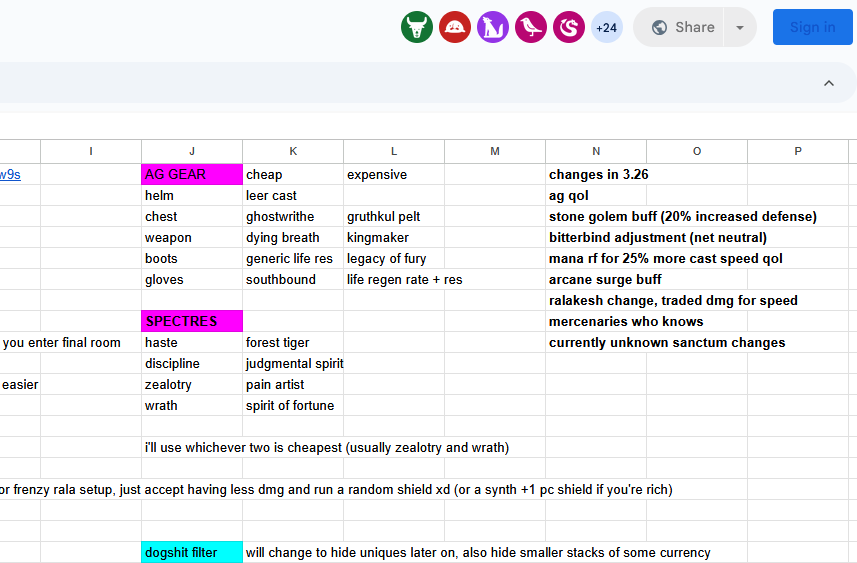Select column L header
The width and height of the screenshot is (857, 563).
click(394, 151)
